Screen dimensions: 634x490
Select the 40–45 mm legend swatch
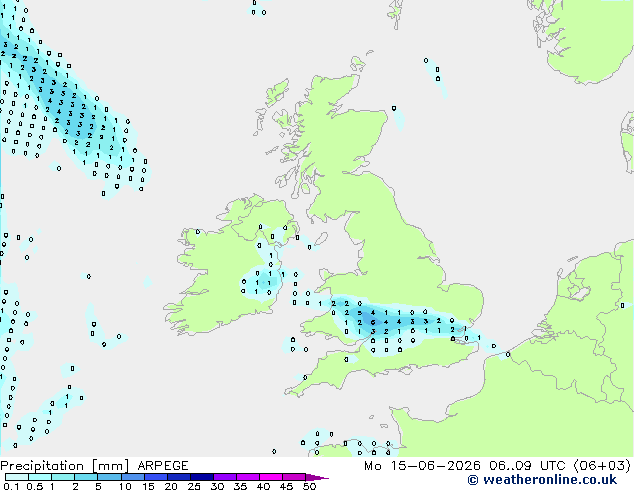pos(271,477)
